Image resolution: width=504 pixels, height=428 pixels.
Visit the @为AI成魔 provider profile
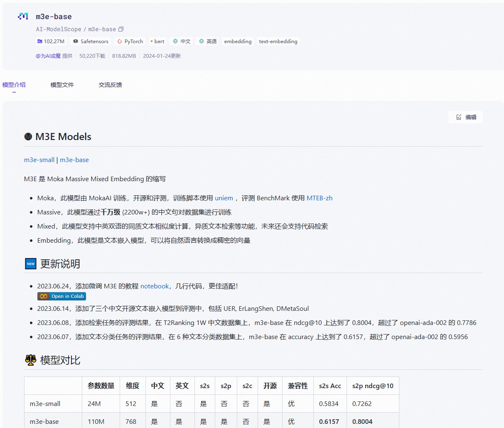[48, 56]
